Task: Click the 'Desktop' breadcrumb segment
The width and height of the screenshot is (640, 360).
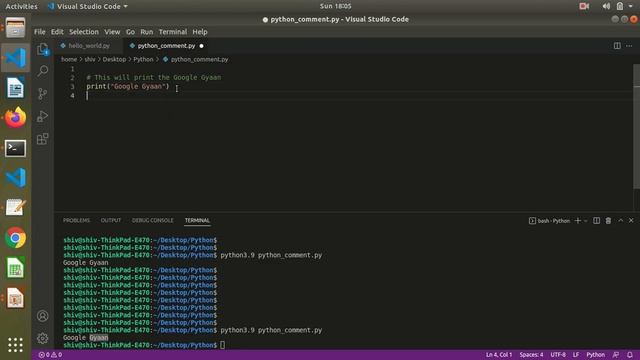Action: click(x=114, y=60)
